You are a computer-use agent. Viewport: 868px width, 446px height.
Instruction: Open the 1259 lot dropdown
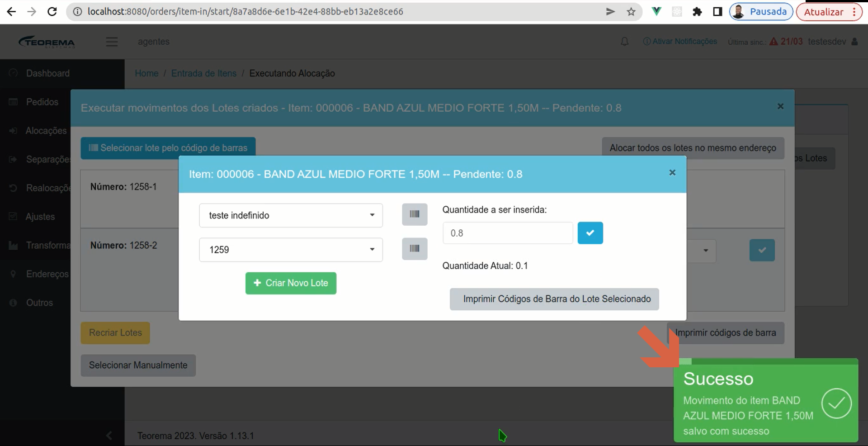coord(291,250)
